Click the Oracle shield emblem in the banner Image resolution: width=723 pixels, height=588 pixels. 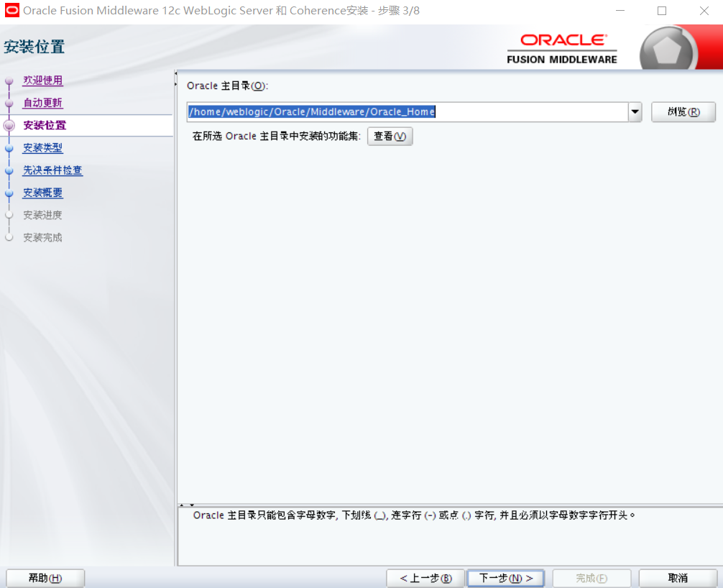670,47
